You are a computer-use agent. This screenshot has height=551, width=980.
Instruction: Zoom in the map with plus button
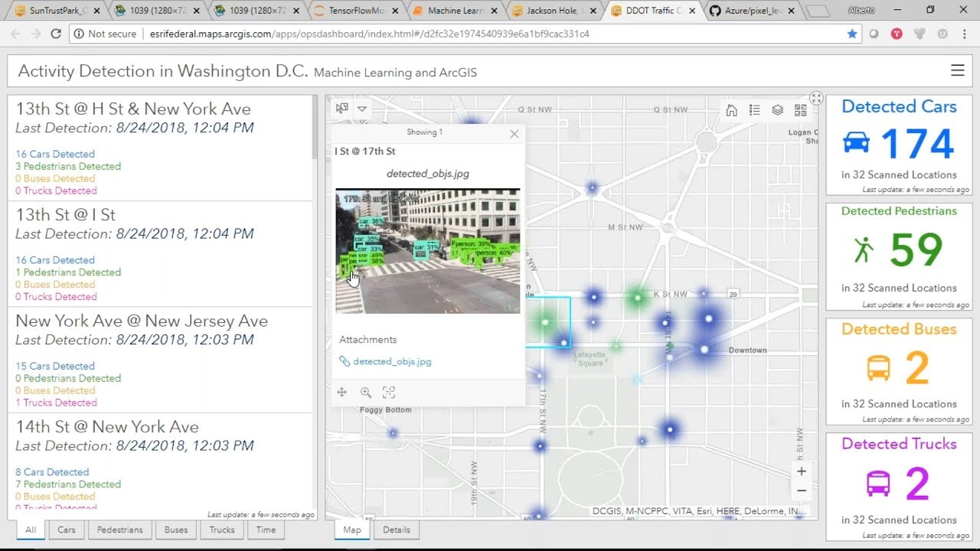click(801, 471)
